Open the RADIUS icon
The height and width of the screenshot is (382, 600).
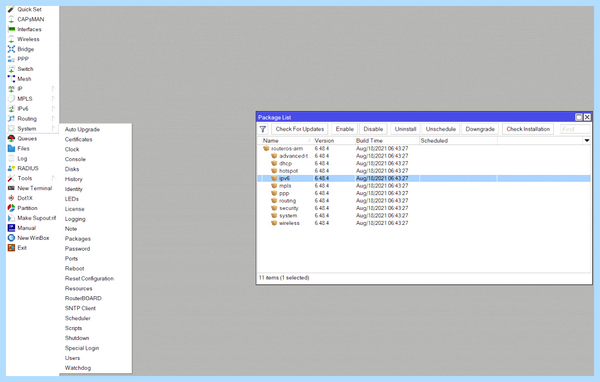click(11, 168)
